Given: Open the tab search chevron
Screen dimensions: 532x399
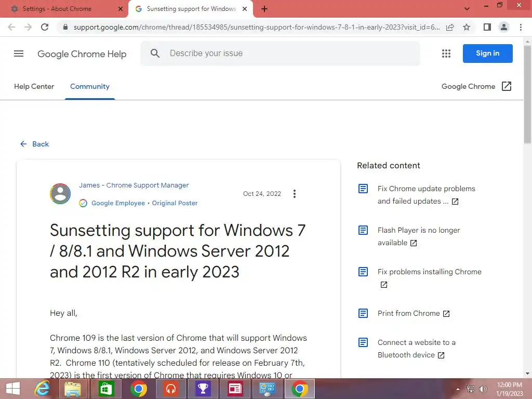Looking at the screenshot, I should coord(467,9).
